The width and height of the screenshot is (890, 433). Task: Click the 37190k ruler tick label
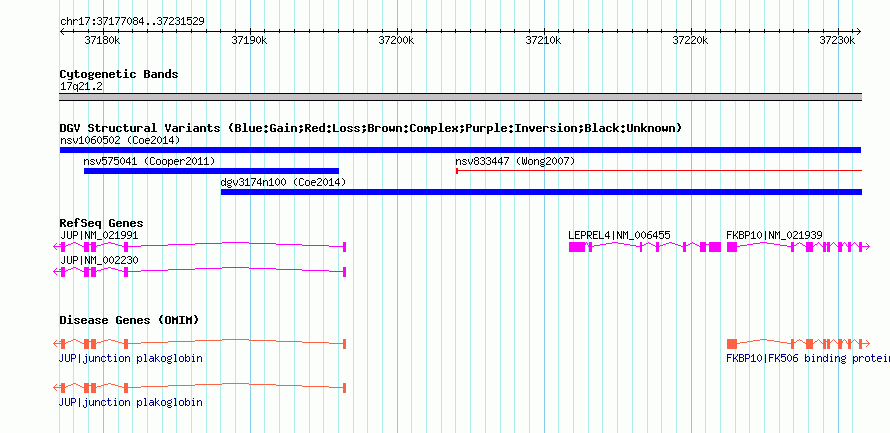tap(249, 40)
